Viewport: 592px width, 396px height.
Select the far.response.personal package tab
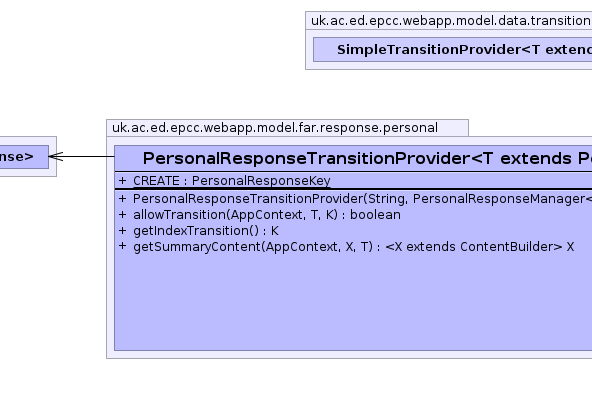(x=287, y=128)
